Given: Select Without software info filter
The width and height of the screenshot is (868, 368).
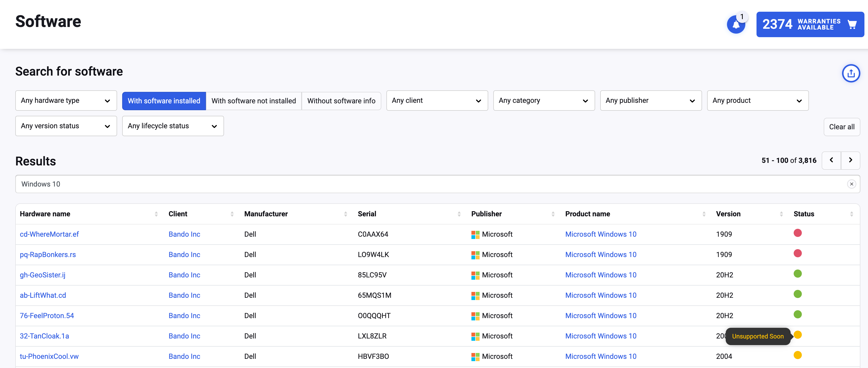Looking at the screenshot, I should point(341,101).
